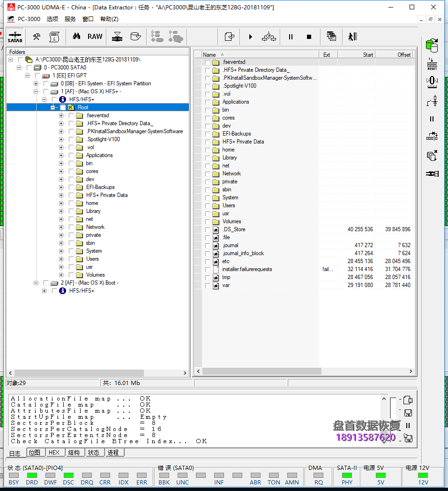This screenshot has width=448, height=491.
Task: Click the green database disk icon in right sidebar
Action: (432, 45)
